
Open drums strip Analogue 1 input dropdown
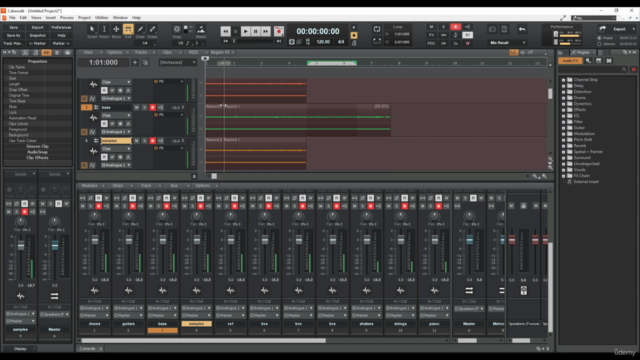tap(95, 308)
